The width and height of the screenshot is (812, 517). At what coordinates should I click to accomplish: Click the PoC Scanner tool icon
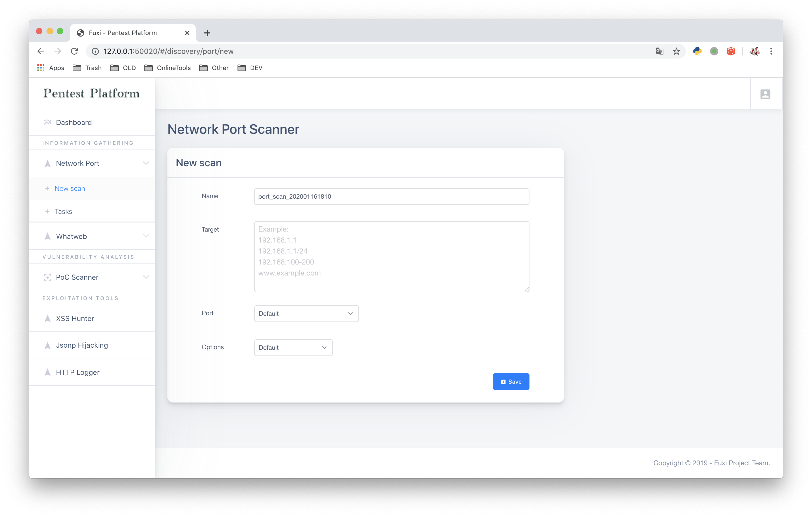(x=47, y=277)
